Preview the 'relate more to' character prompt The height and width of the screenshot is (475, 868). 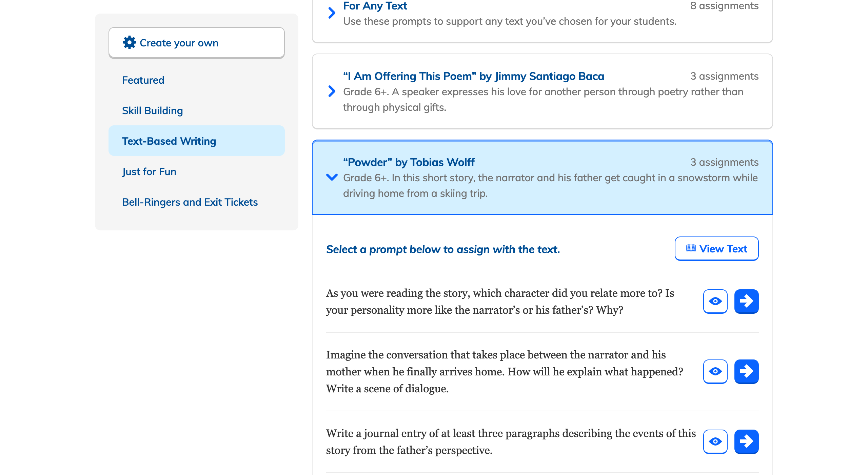coord(715,301)
